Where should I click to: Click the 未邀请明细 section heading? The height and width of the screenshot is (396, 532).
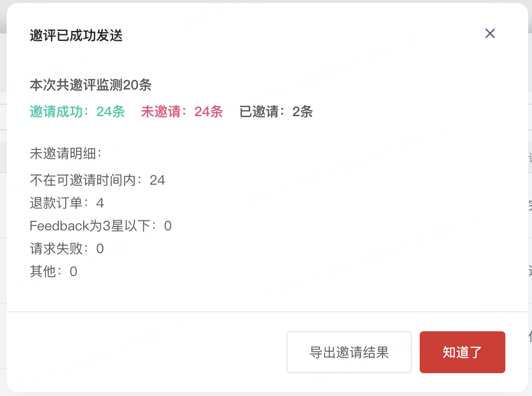click(66, 153)
